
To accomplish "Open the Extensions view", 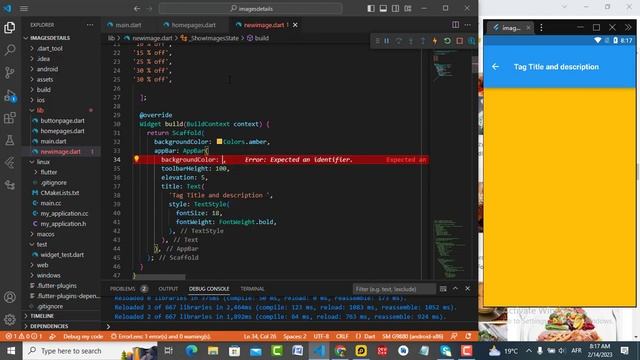I will 10,118.
